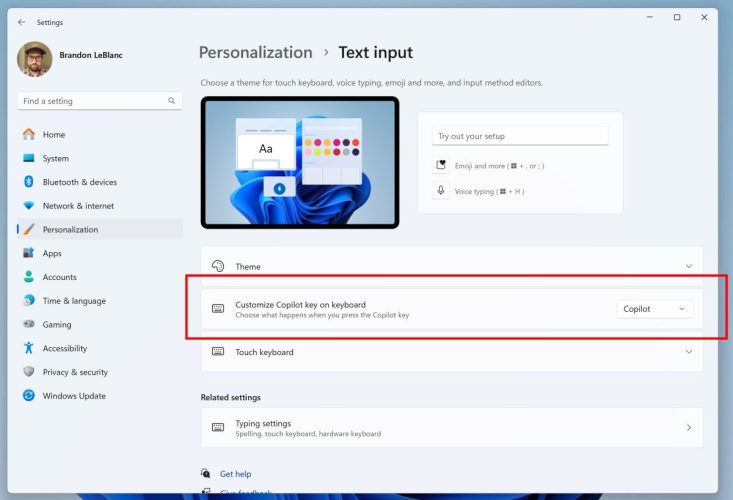This screenshot has width=733, height=500.
Task: Expand the Touch keyboard section chevron
Action: pyautogui.click(x=689, y=351)
